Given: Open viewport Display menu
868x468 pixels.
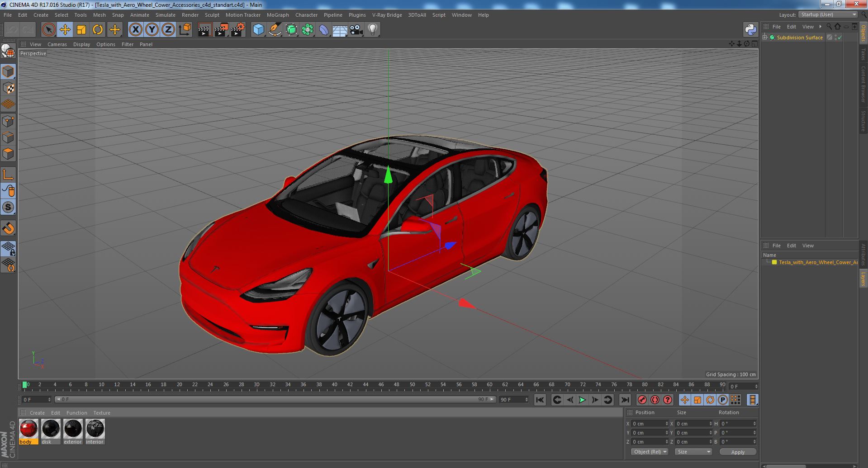Looking at the screenshot, I should (81, 44).
